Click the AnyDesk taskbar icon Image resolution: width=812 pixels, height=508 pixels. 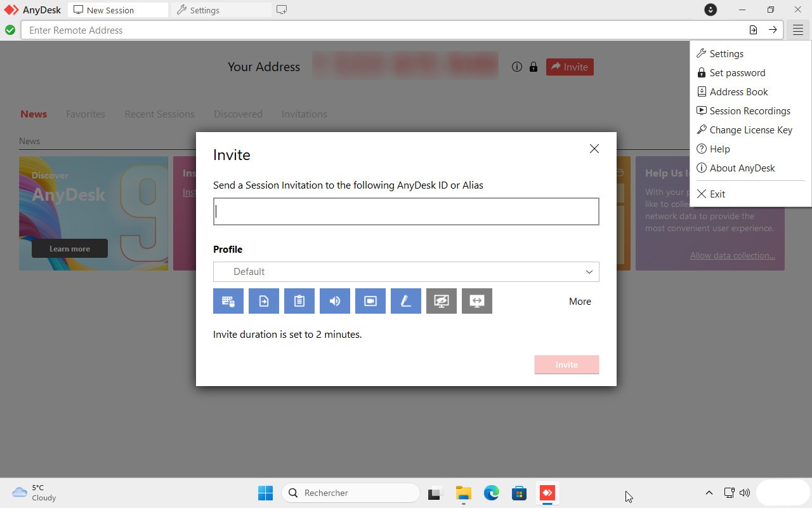547,493
